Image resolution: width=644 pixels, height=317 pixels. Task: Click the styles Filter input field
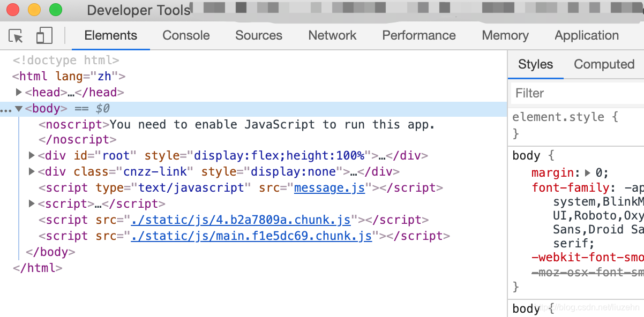click(578, 93)
